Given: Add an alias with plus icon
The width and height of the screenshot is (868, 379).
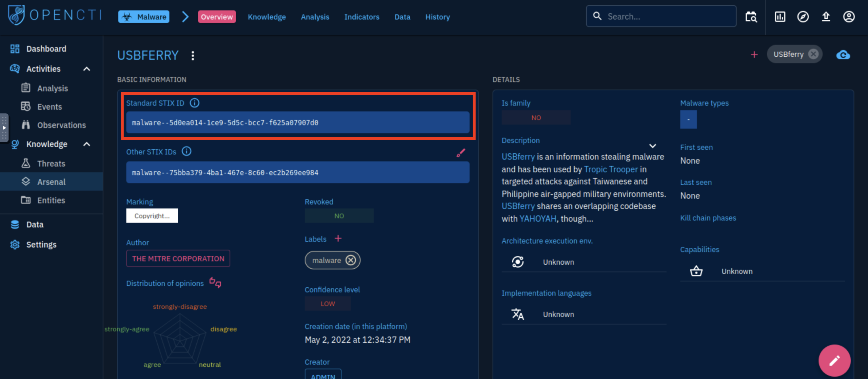Looking at the screenshot, I should 754,55.
